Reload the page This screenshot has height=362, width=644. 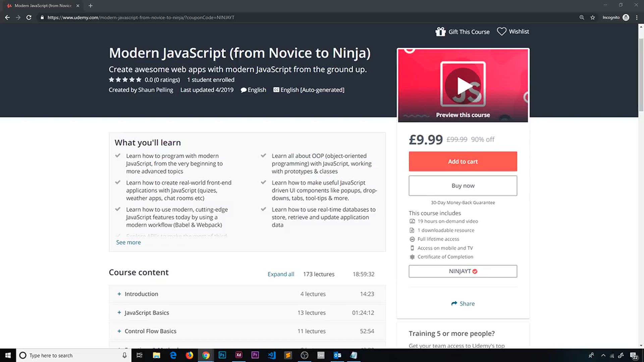point(29,17)
